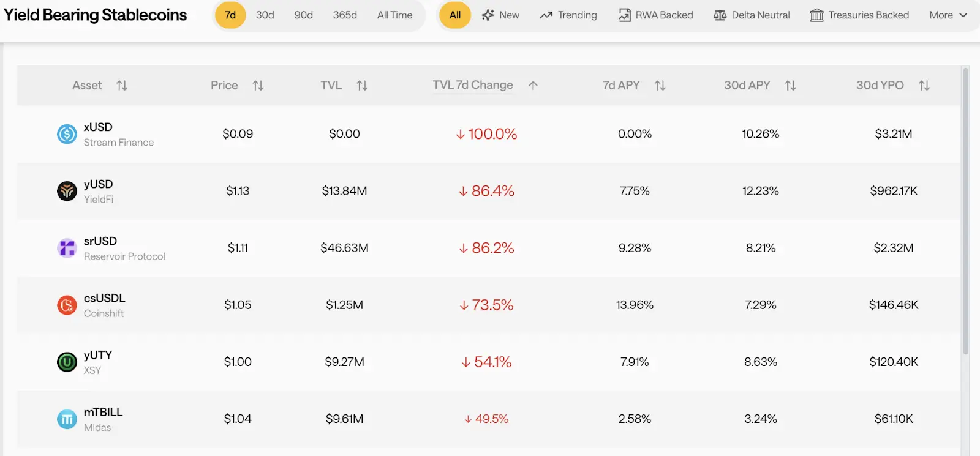Select the 7d time range pill

(230, 15)
